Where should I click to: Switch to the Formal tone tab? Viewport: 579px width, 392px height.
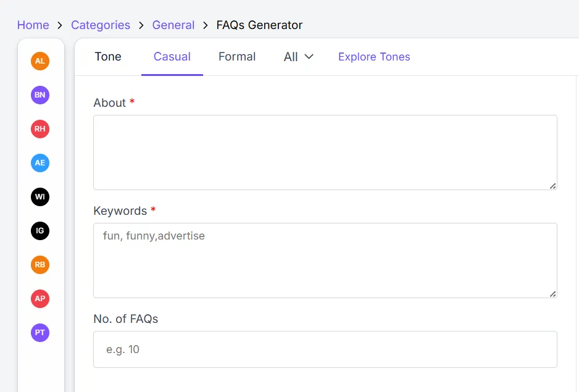click(237, 57)
